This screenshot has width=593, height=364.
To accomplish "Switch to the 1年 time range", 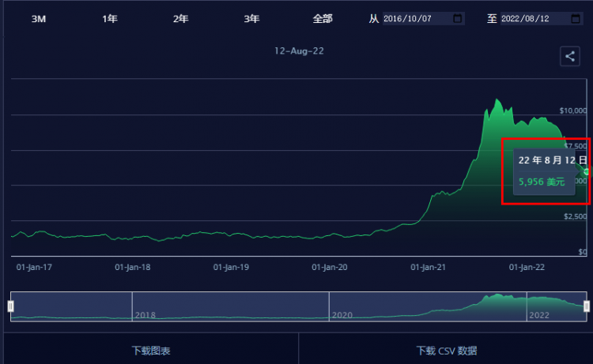I will (x=110, y=18).
